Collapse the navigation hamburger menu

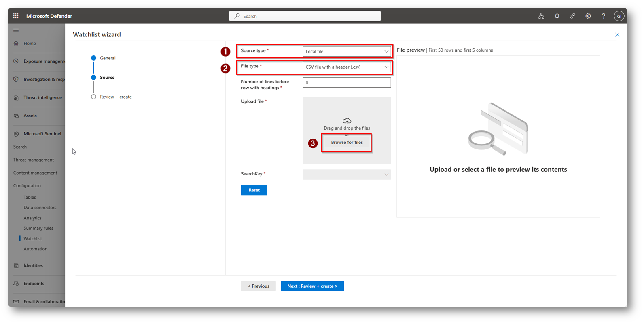click(16, 30)
